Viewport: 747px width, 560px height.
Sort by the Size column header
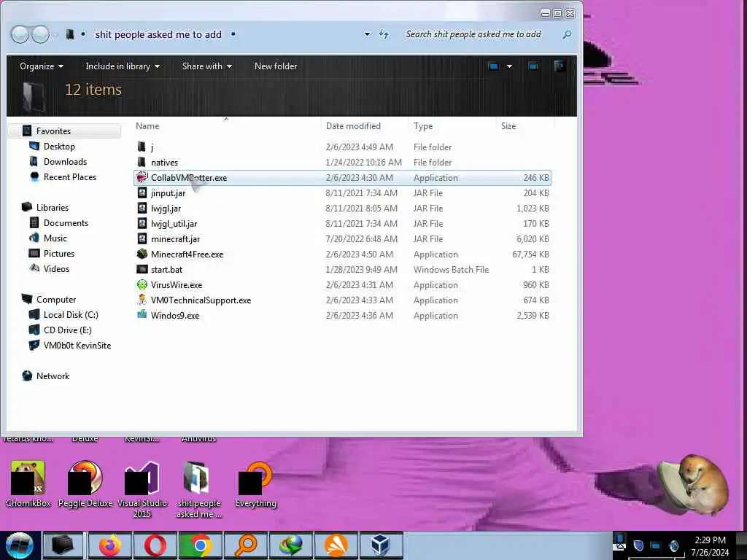[508, 125]
